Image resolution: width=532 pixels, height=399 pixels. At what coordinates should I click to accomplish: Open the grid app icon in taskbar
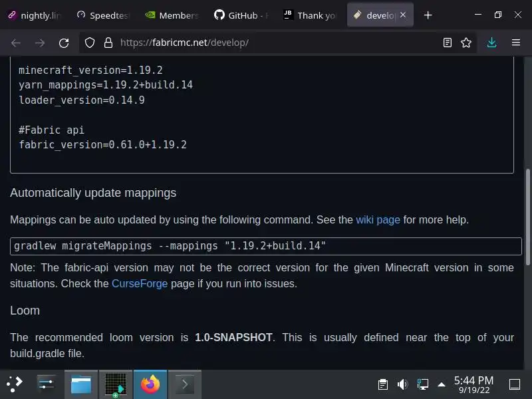116,384
